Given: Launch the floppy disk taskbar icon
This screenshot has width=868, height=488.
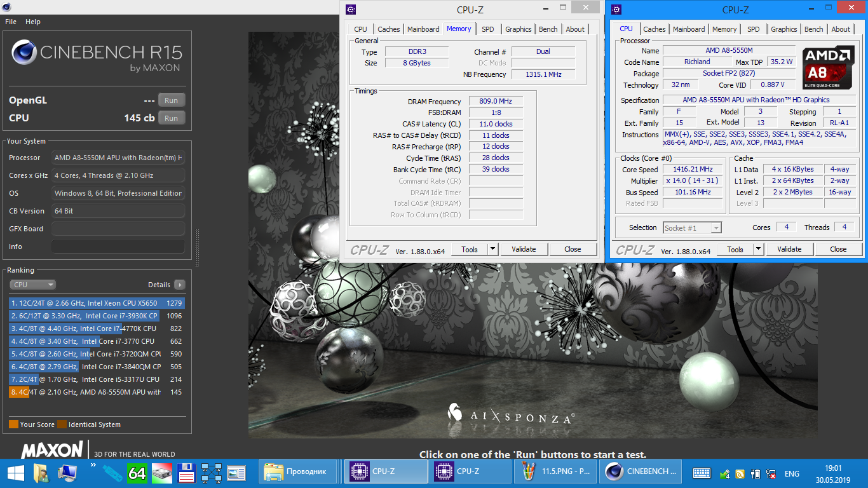Looking at the screenshot, I should coord(186,473).
